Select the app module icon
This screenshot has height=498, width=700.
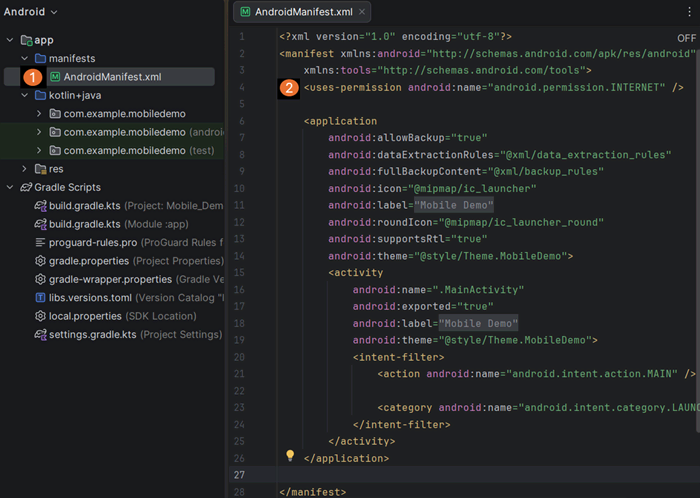click(26, 40)
